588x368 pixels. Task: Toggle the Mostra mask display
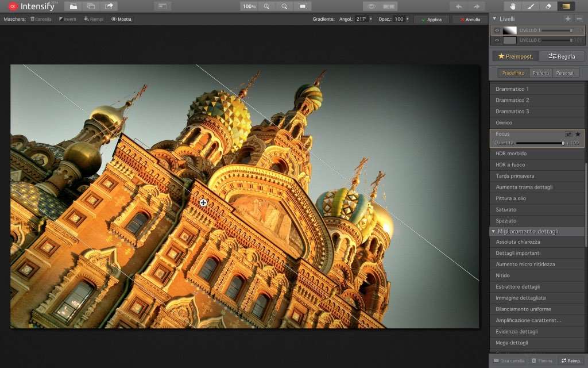click(121, 19)
